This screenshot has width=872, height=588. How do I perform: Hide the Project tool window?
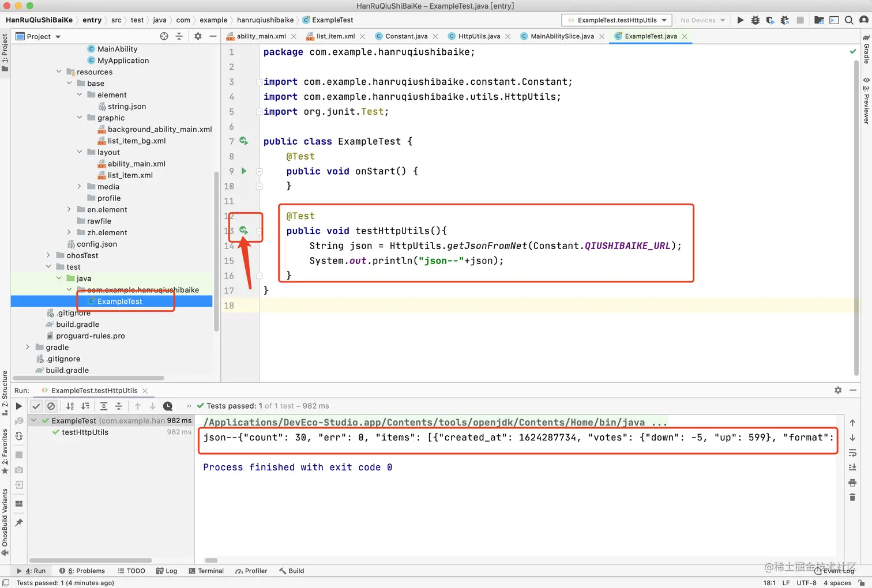(x=213, y=36)
